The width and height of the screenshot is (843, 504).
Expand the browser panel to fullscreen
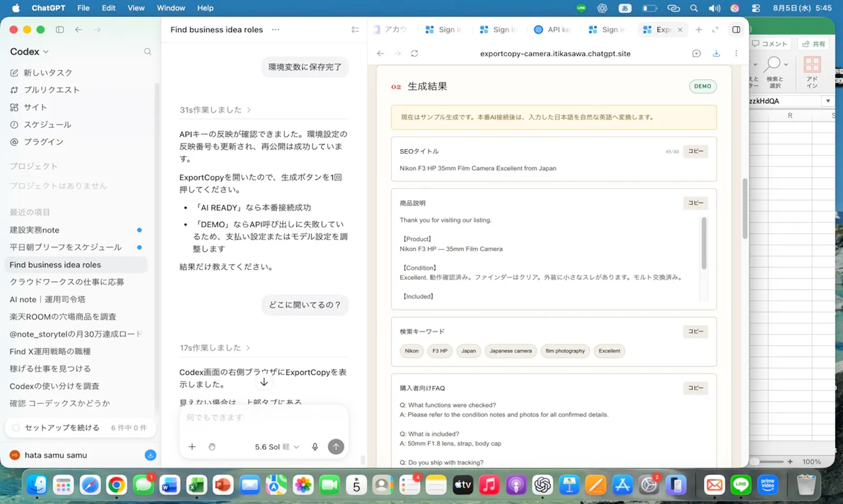[715, 29]
